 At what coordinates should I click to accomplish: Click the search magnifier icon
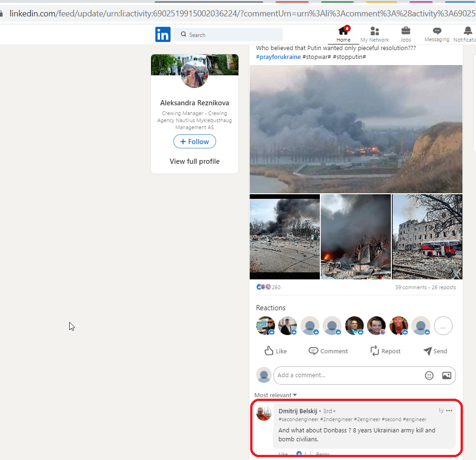tap(183, 34)
